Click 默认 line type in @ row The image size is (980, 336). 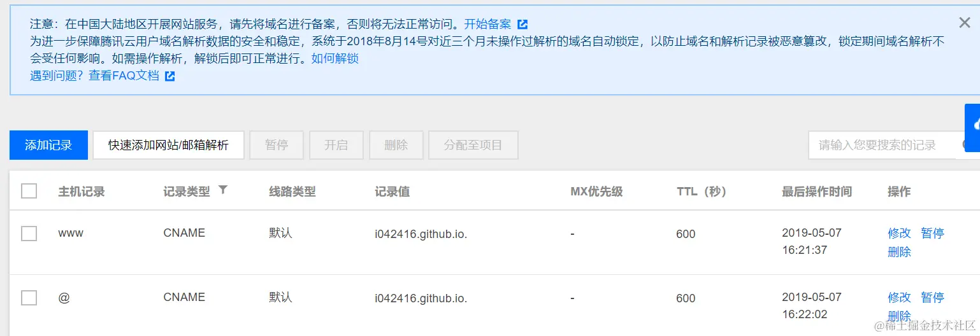tap(280, 297)
